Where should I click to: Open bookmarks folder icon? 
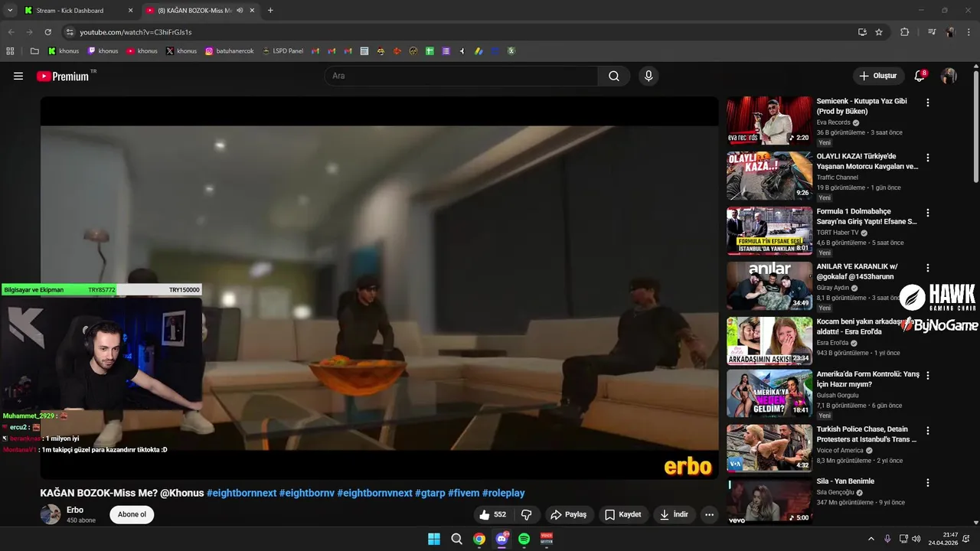coord(34,51)
